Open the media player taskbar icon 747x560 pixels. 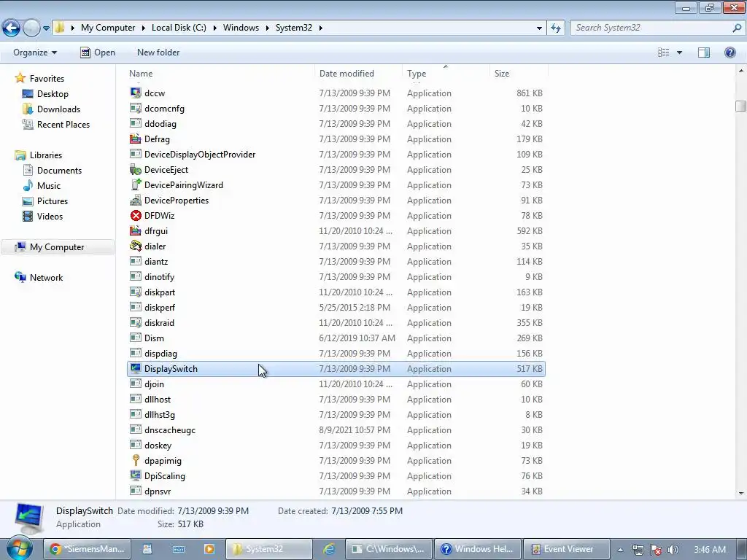pos(209,549)
